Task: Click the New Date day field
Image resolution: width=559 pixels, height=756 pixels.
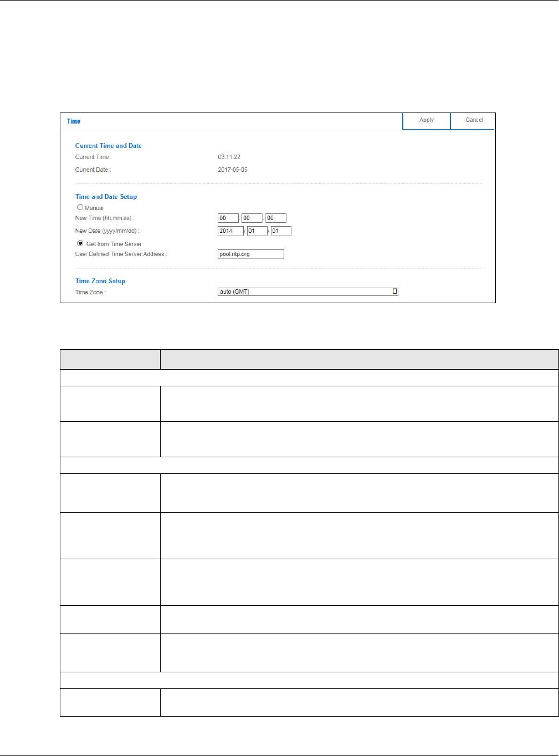Action: pos(281,231)
